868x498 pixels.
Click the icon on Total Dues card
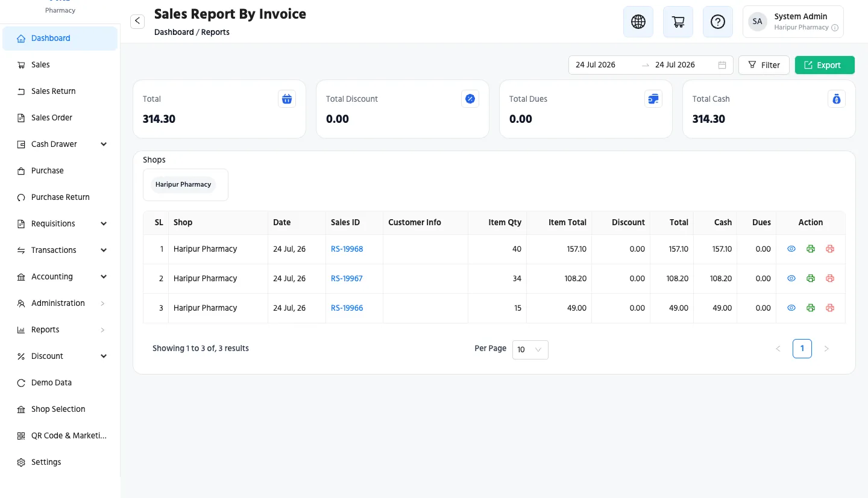[x=653, y=99]
